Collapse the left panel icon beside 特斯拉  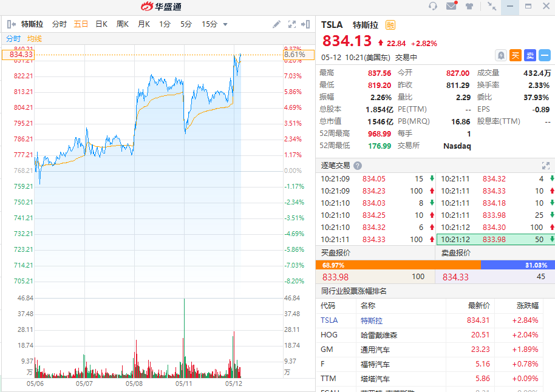point(12,24)
